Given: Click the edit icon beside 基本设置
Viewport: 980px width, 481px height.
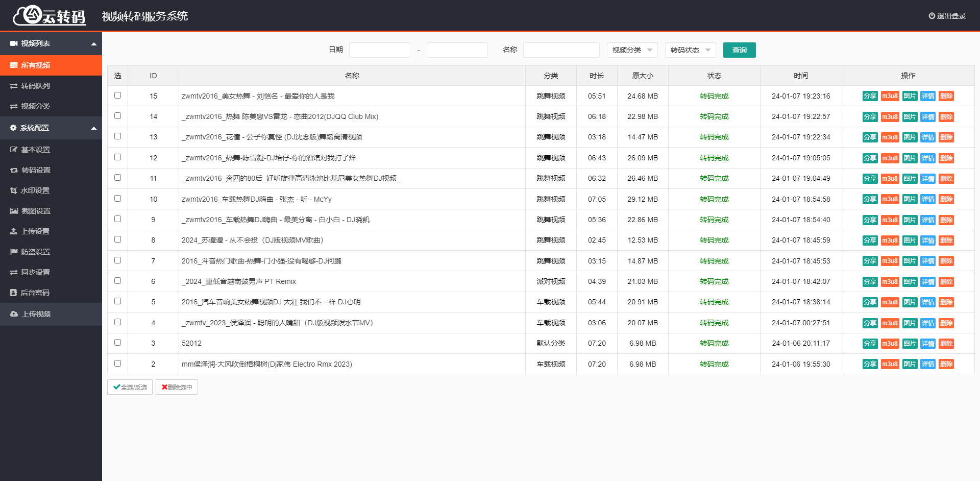Looking at the screenshot, I should [x=14, y=150].
